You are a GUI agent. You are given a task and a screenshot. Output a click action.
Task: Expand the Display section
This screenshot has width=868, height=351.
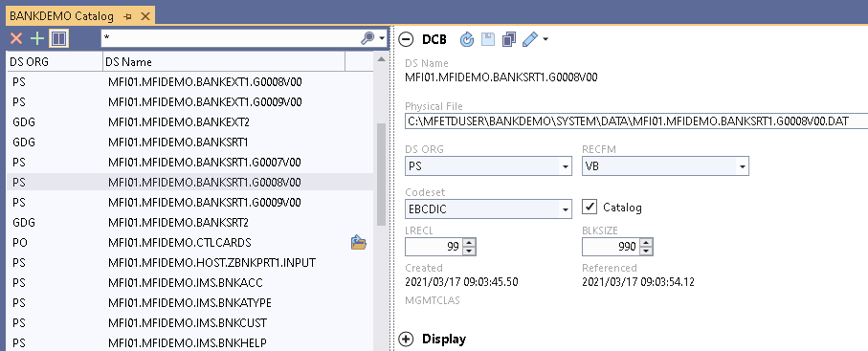coord(407,339)
